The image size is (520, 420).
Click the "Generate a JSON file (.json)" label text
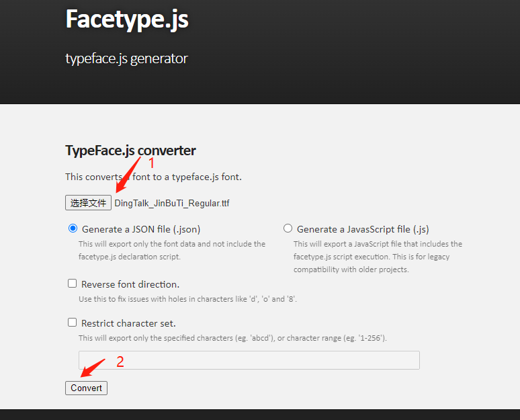[141, 229]
